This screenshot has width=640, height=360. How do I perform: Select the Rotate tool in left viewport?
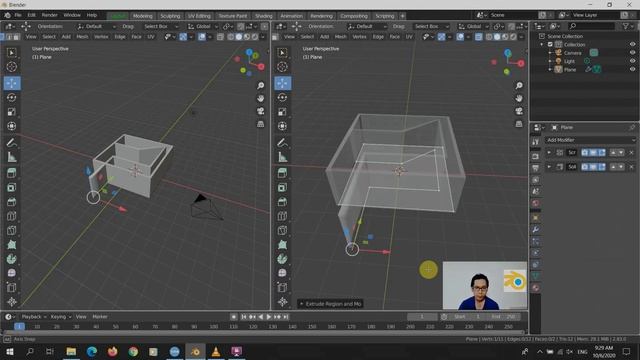11,98
